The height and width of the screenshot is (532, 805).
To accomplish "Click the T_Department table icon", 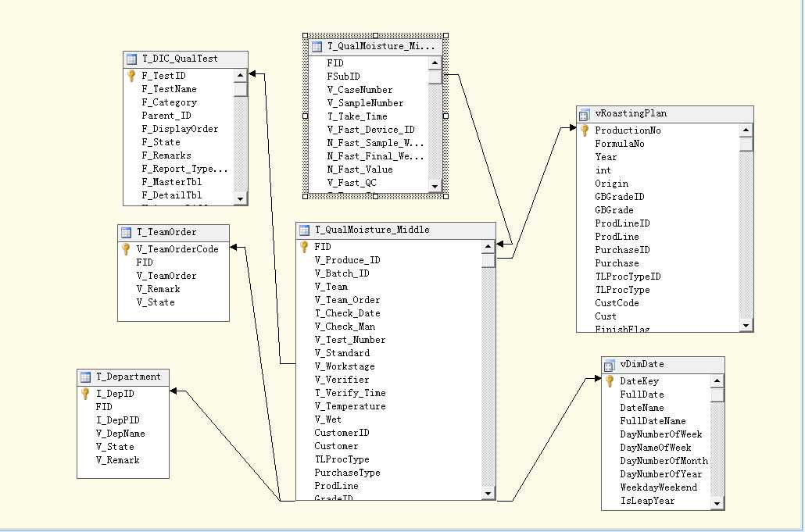I will [x=86, y=377].
